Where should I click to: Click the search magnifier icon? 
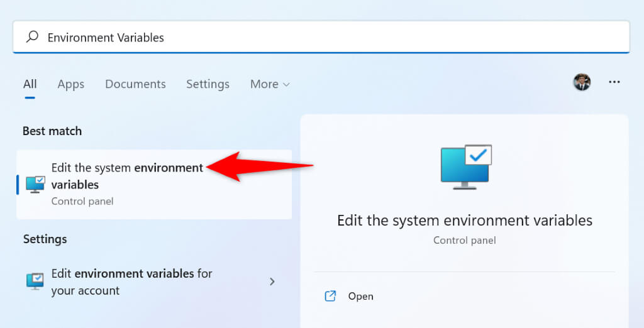pos(32,37)
